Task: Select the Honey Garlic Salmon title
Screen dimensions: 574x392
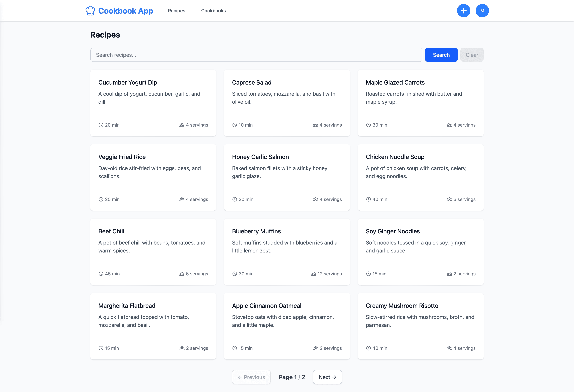Action: [x=260, y=157]
